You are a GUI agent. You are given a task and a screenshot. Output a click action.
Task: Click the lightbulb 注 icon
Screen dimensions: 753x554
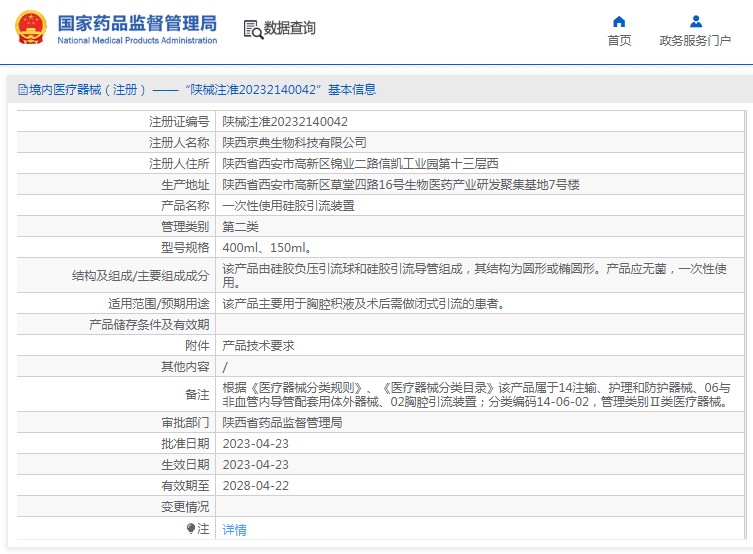[191, 529]
